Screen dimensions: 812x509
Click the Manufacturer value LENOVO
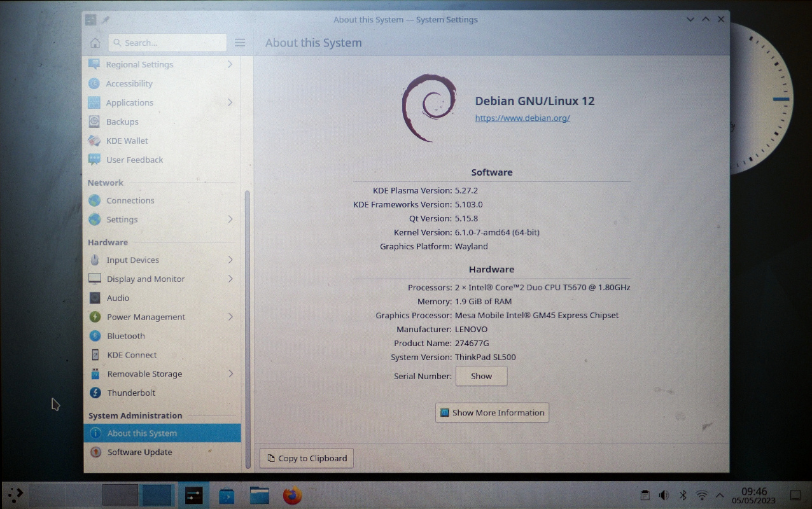coord(472,330)
